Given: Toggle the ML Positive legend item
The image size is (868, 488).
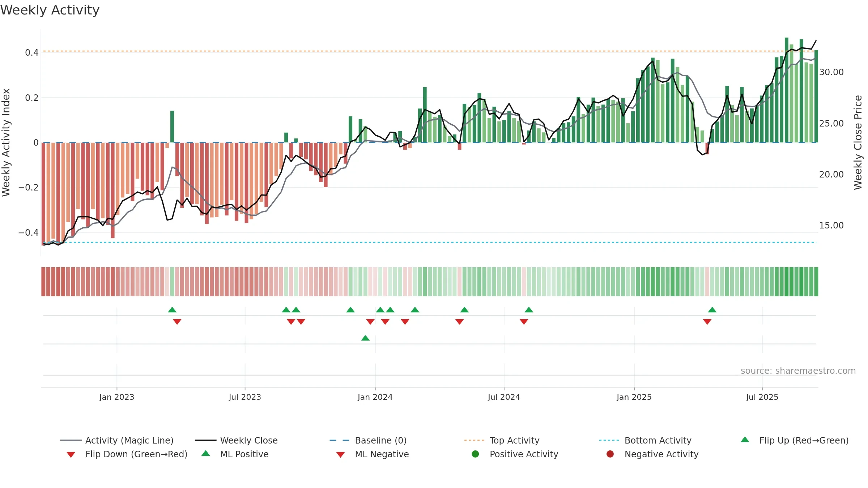Looking at the screenshot, I should [235, 454].
